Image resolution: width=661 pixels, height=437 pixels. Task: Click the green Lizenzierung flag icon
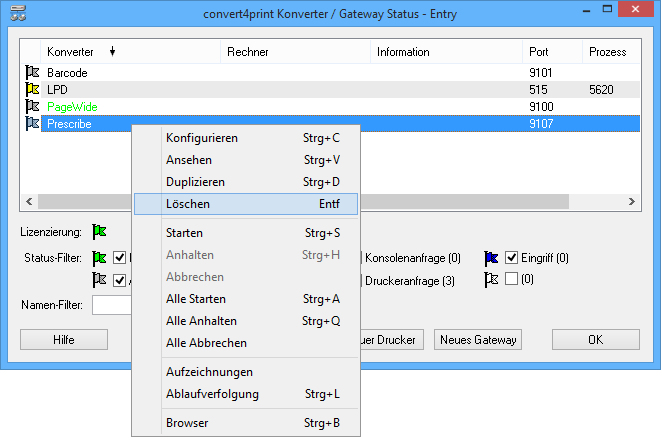pyautogui.click(x=99, y=232)
